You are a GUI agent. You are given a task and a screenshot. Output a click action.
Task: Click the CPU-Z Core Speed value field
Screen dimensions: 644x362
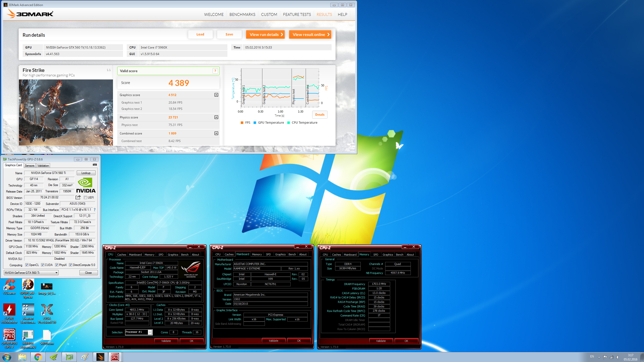click(137, 310)
